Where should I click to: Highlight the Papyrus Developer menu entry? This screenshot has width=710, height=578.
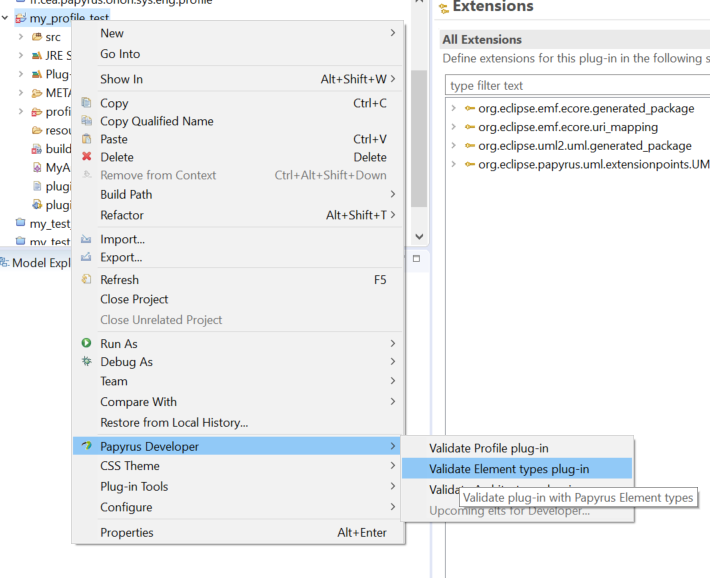[238, 446]
